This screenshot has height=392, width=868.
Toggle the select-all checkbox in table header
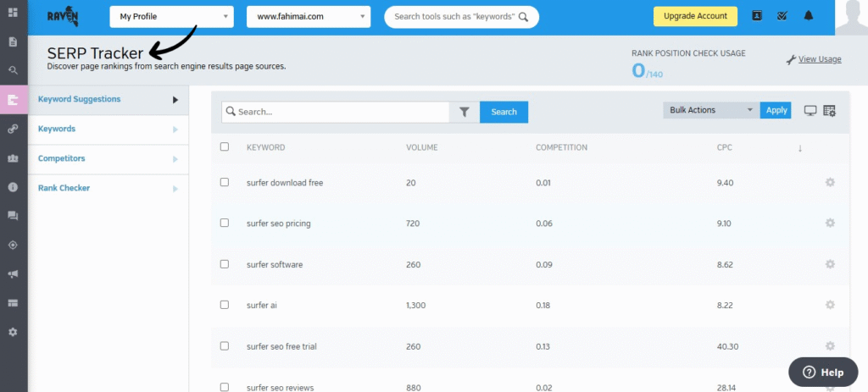pyautogui.click(x=225, y=146)
